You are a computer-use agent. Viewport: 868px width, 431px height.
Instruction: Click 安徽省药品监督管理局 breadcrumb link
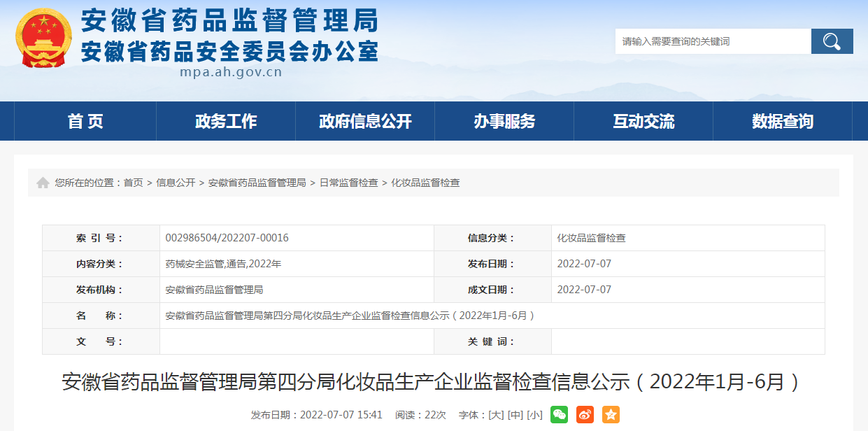click(x=257, y=183)
